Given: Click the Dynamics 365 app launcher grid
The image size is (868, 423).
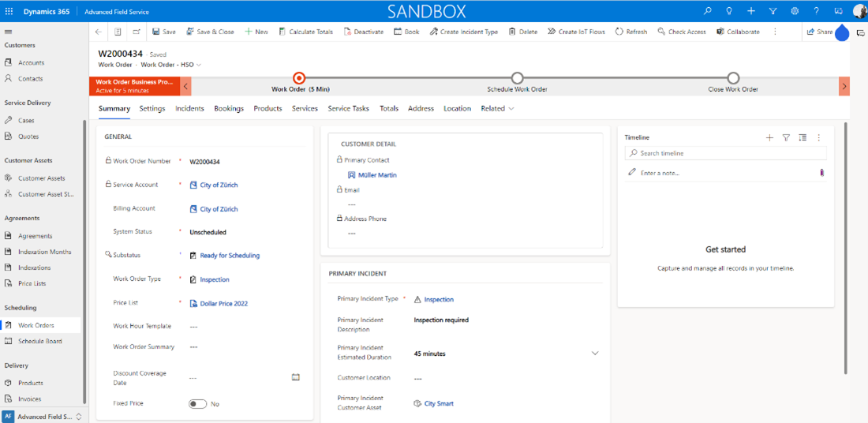Looking at the screenshot, I should 9,12.
